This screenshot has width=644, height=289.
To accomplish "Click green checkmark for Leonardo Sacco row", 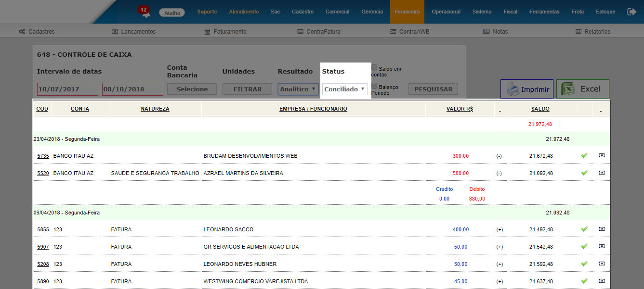I will 584,229.
